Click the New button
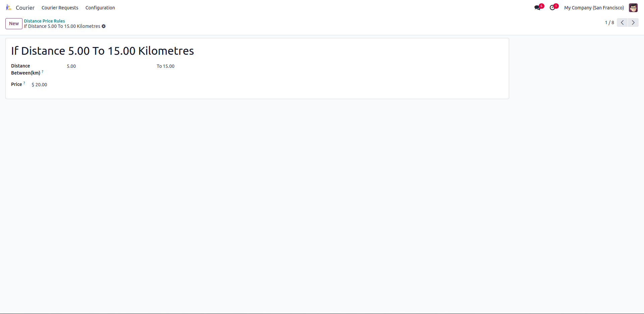This screenshot has width=644, height=314. 14,24
